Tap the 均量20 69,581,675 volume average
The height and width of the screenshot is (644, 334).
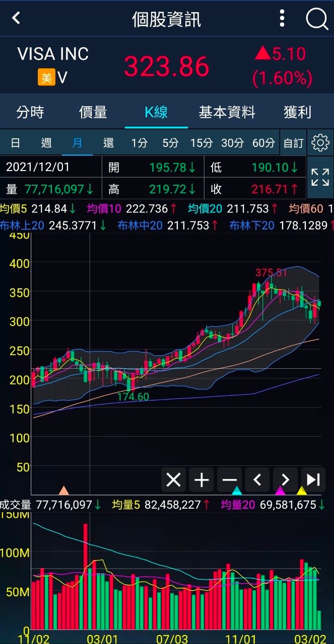pos(273,505)
